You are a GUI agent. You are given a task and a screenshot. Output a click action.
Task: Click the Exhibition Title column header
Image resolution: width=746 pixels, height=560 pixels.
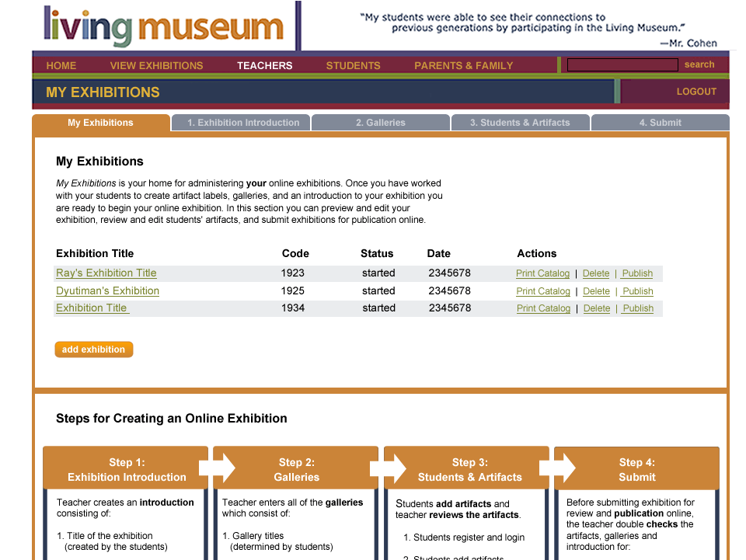pos(95,253)
